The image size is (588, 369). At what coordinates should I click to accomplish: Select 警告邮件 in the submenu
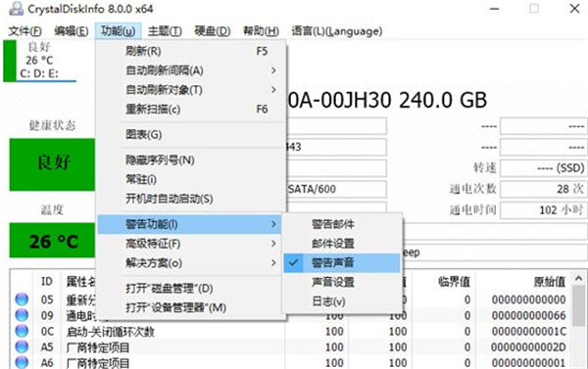(342, 224)
